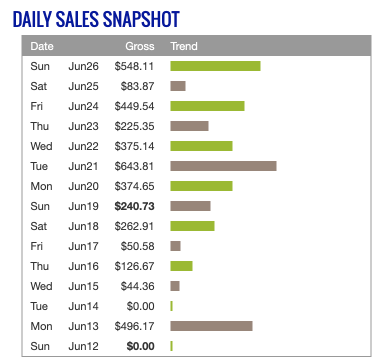Select the green trend bar for Jun26
The image size is (382, 363).
(215, 66)
